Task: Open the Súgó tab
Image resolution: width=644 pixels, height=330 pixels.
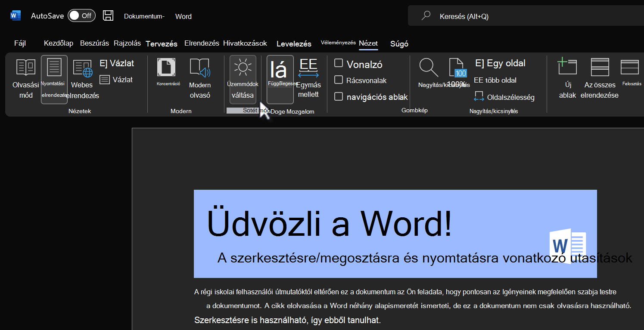Action: (399, 44)
